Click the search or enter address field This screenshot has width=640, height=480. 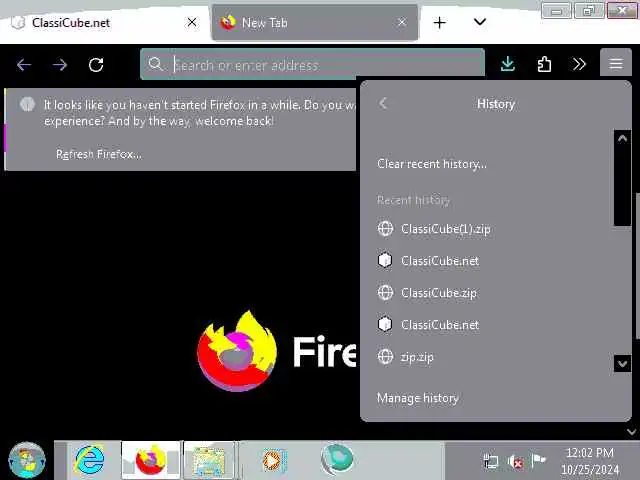(x=312, y=64)
